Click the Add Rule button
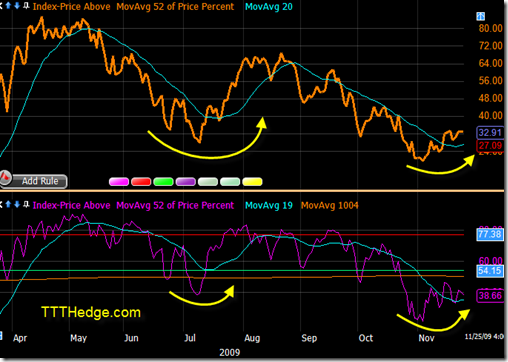 tap(40, 181)
